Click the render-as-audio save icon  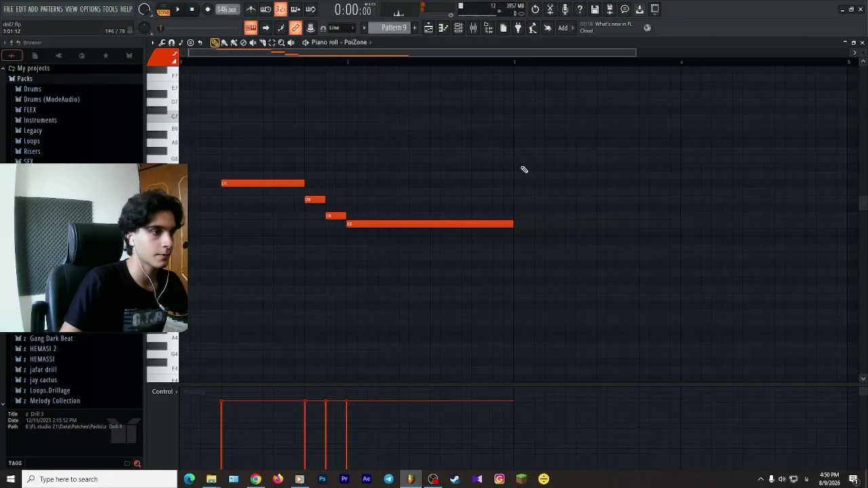(x=610, y=9)
